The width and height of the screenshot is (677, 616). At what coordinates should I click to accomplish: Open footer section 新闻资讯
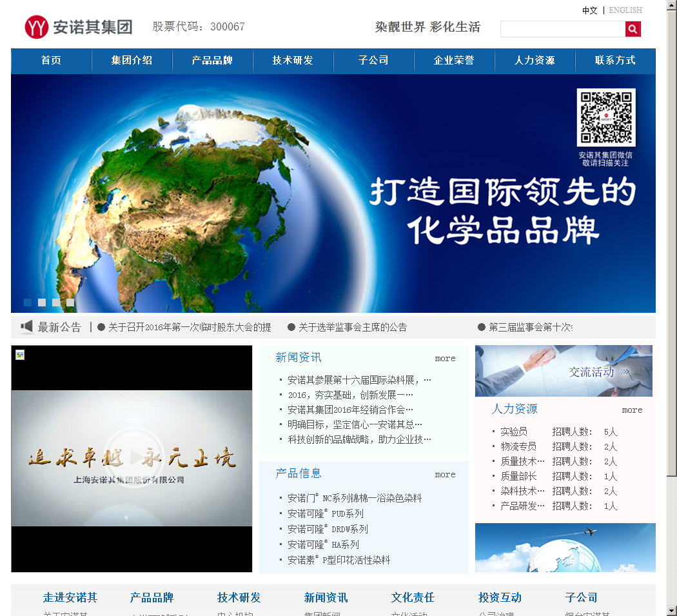click(326, 598)
